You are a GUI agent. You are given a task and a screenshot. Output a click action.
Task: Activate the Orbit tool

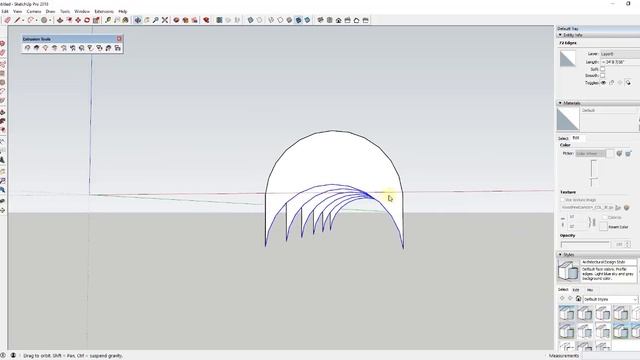click(x=138, y=20)
